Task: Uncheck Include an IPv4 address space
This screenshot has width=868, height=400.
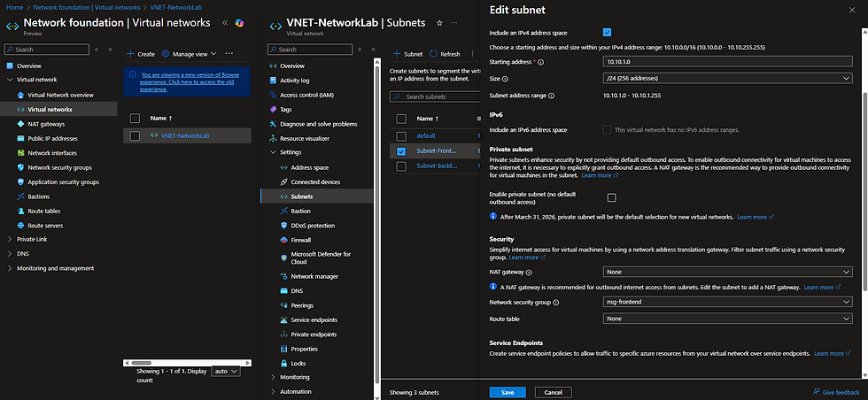Action: (608, 33)
